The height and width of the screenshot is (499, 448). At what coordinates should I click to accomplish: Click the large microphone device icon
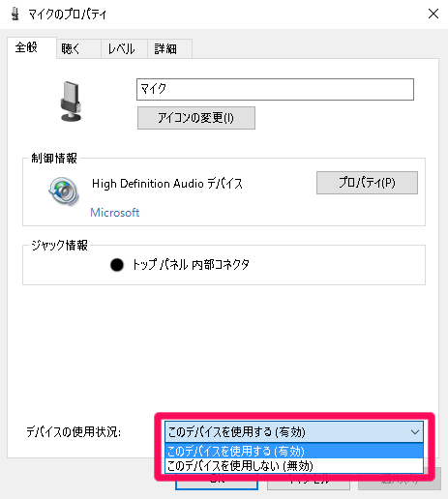pos(71,102)
